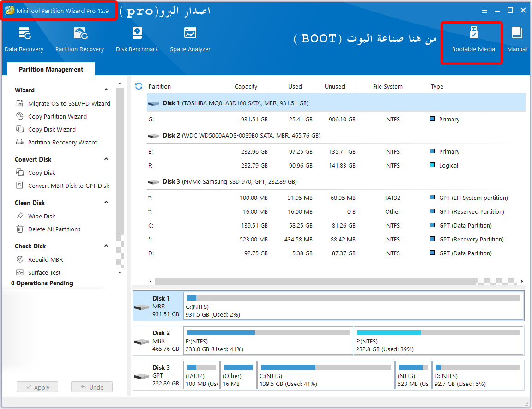Select the D:(NTFS) block on Disk 3 map

coord(478,375)
